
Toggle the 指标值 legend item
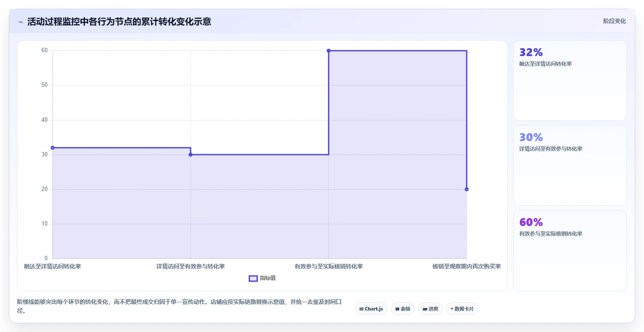[x=262, y=278]
